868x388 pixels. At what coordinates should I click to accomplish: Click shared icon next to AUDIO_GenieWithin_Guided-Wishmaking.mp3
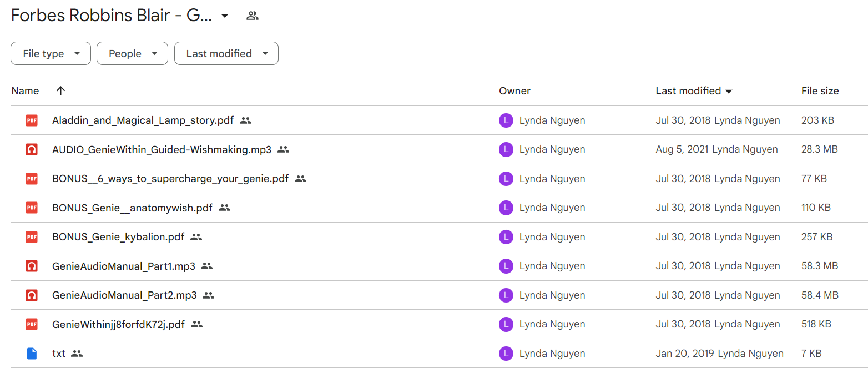pos(284,149)
